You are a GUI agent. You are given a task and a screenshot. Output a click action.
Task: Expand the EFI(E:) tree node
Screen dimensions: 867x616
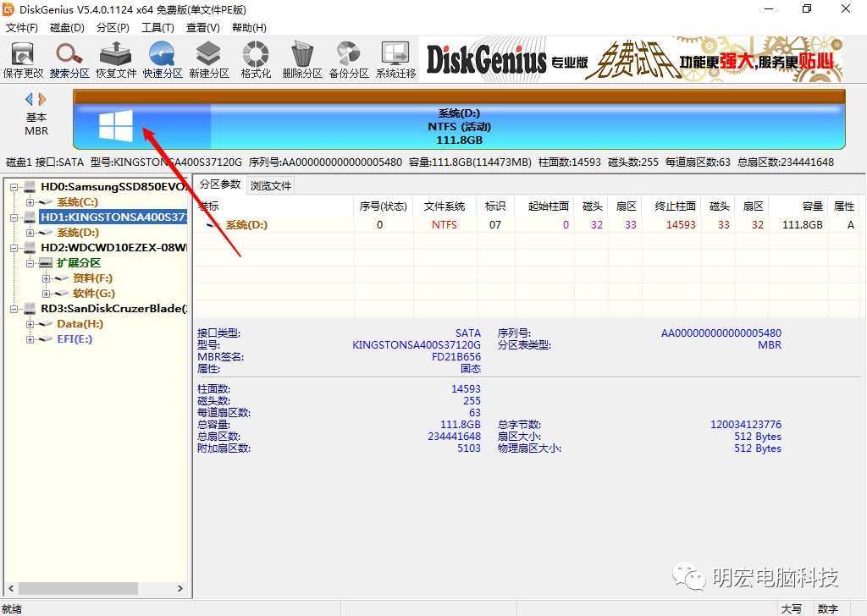coord(30,339)
